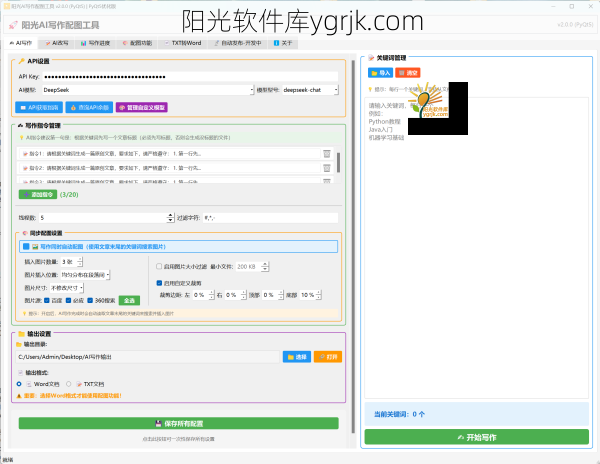The height and width of the screenshot is (464, 600).
Task: Toggle the 必应 image source checkbox
Action: [x=68, y=300]
